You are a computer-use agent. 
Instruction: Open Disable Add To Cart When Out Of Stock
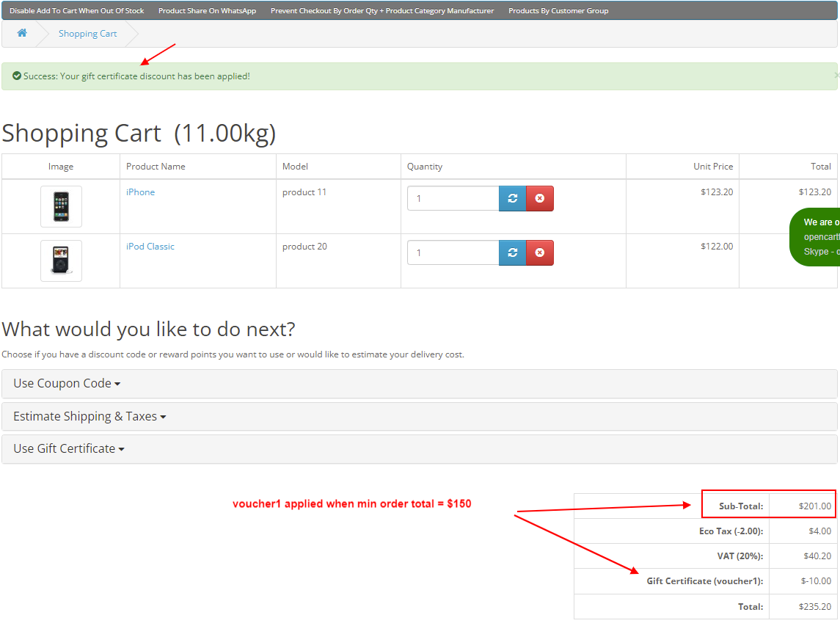[76, 10]
